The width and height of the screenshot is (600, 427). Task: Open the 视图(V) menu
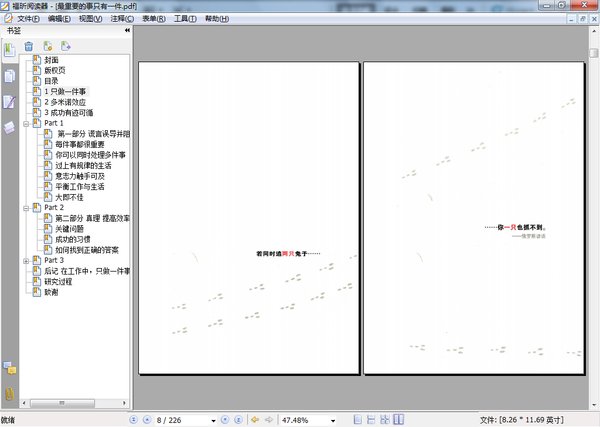pyautogui.click(x=90, y=18)
